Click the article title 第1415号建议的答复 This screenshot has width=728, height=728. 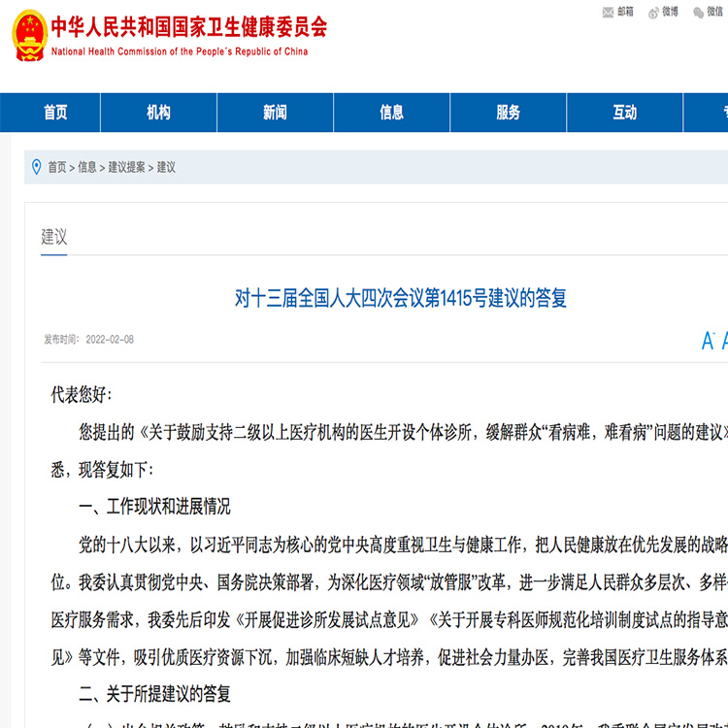click(400, 298)
